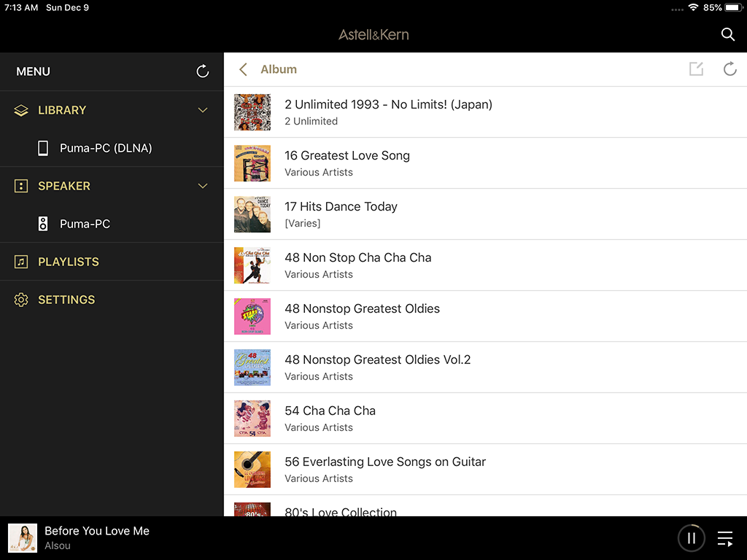Image resolution: width=747 pixels, height=560 pixels.
Task: Open the Library menu section
Action: 112,110
